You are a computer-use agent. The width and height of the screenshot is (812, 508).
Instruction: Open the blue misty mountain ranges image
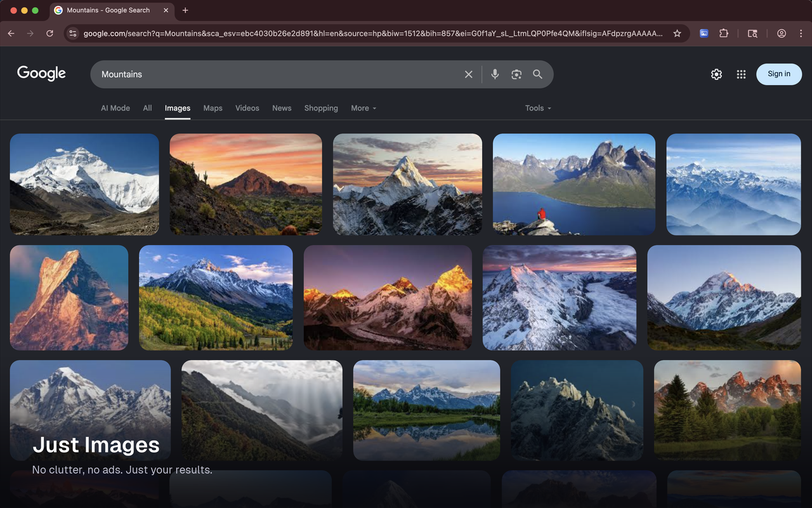734,184
